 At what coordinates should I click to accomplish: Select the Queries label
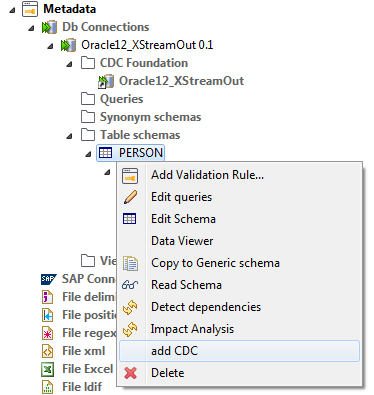coord(122,99)
